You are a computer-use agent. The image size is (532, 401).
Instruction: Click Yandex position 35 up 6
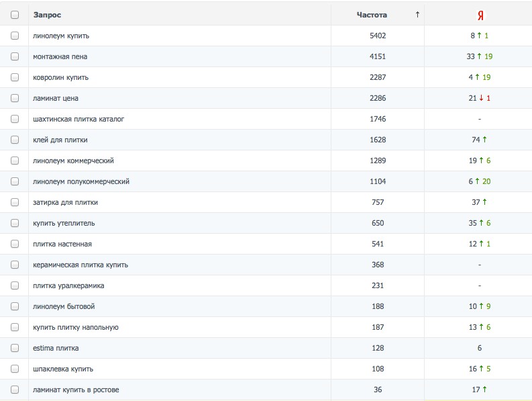pos(480,223)
